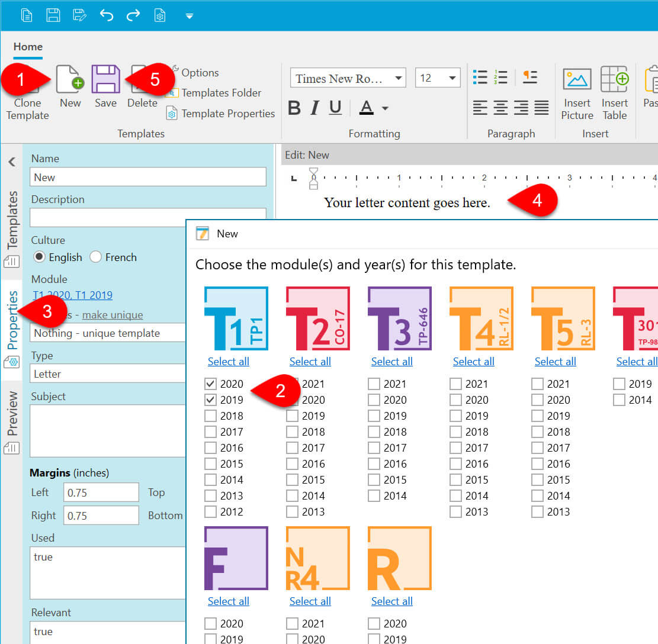The image size is (658, 644).
Task: Select English culture radio button
Action: (x=39, y=257)
